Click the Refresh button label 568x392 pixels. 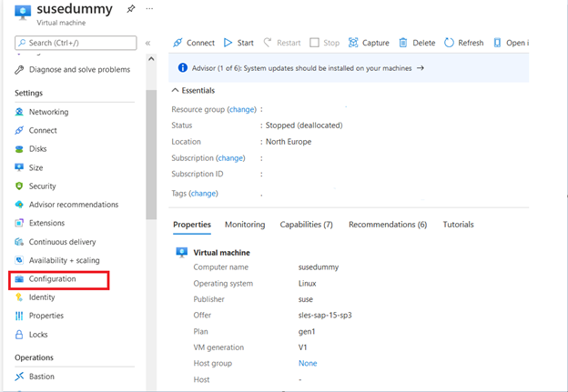pyautogui.click(x=471, y=43)
